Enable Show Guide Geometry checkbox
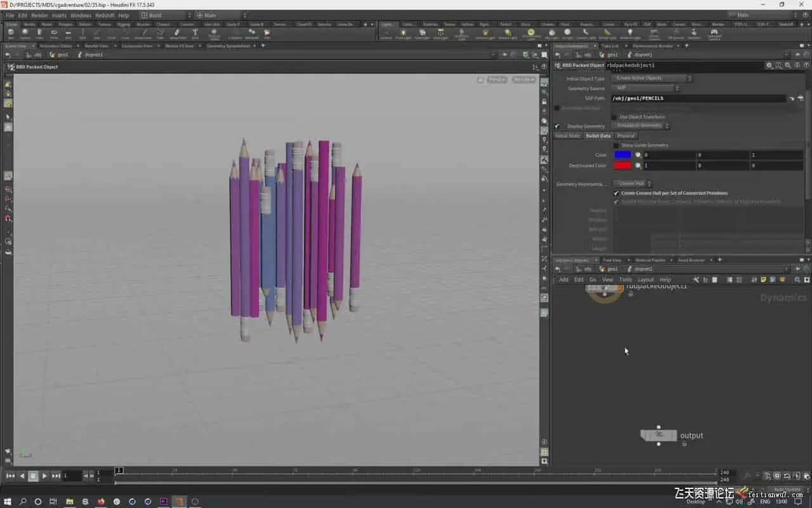812x508 pixels. [616, 145]
